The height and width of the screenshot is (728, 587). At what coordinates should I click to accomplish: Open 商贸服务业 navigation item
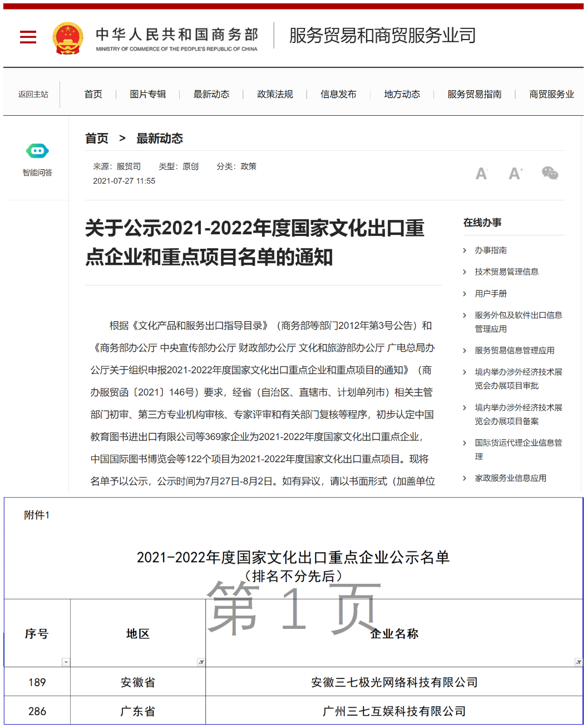tap(551, 94)
